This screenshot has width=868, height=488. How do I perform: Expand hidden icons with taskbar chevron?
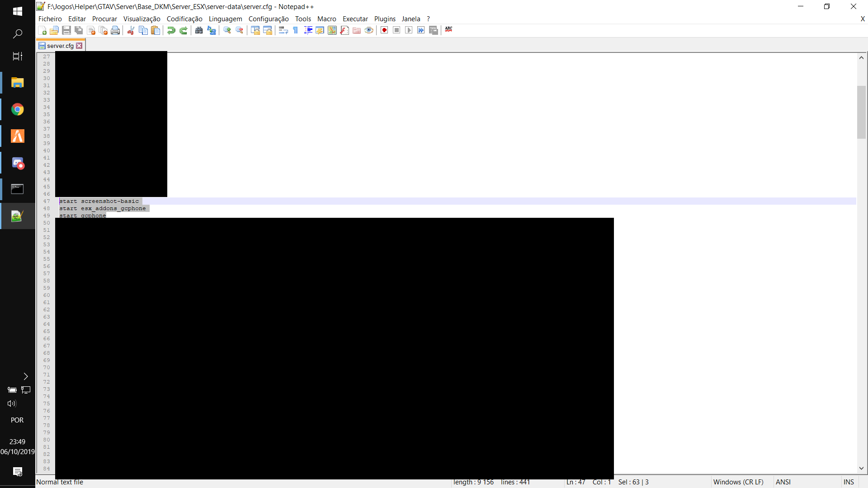[x=25, y=376]
